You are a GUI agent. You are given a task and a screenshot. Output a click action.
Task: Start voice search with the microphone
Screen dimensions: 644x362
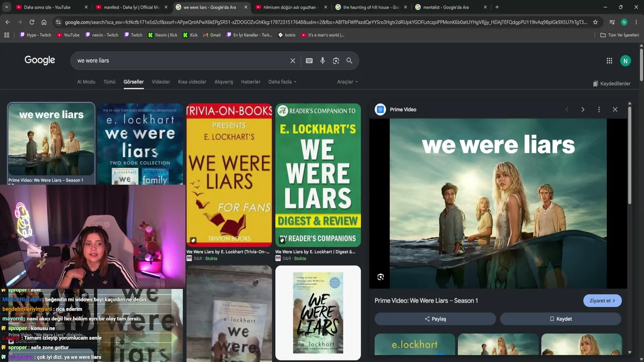[323, 60]
